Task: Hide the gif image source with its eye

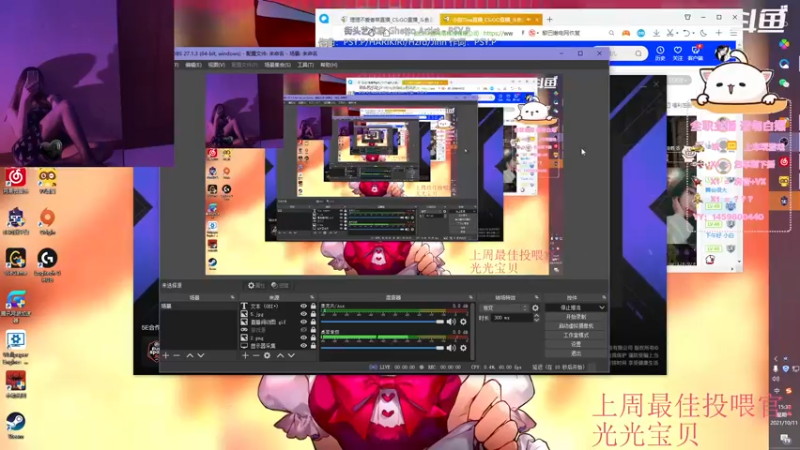Action: pyautogui.click(x=304, y=322)
